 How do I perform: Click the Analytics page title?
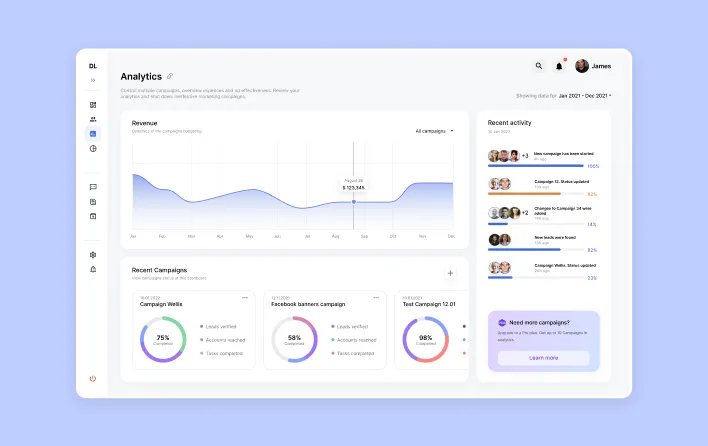click(141, 76)
